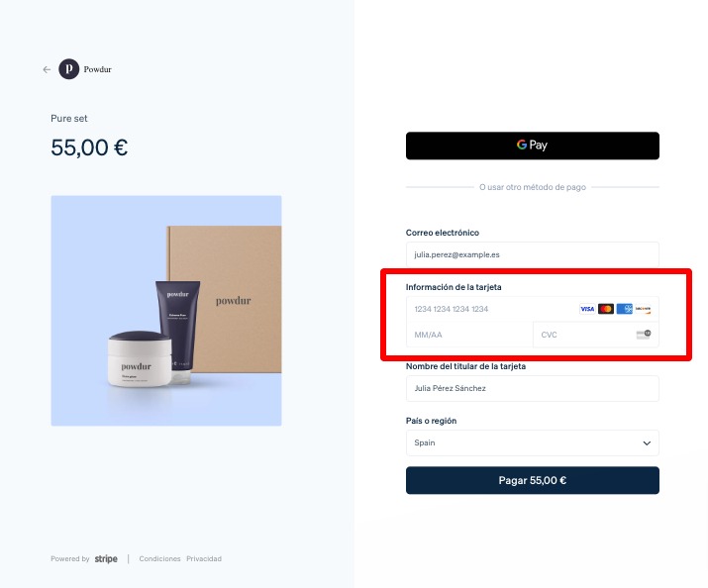Click the MM/AA expiry date field
708x588 pixels.
469,335
